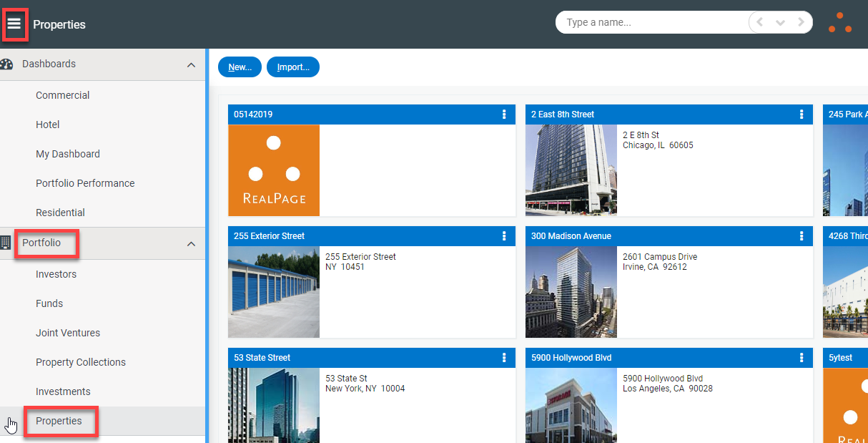The height and width of the screenshot is (443, 868).
Task: Open the 05142019 RealPage placeholder thumbnail
Action: coord(274,170)
